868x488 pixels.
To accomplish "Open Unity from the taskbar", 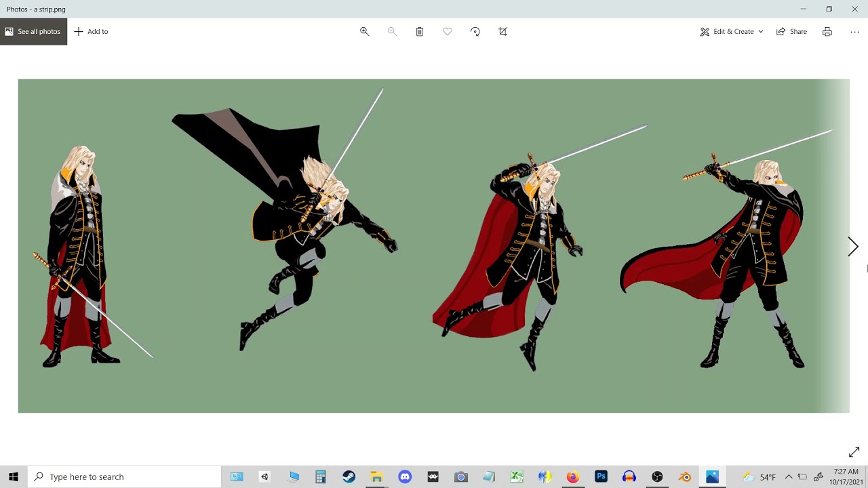I will 264,476.
